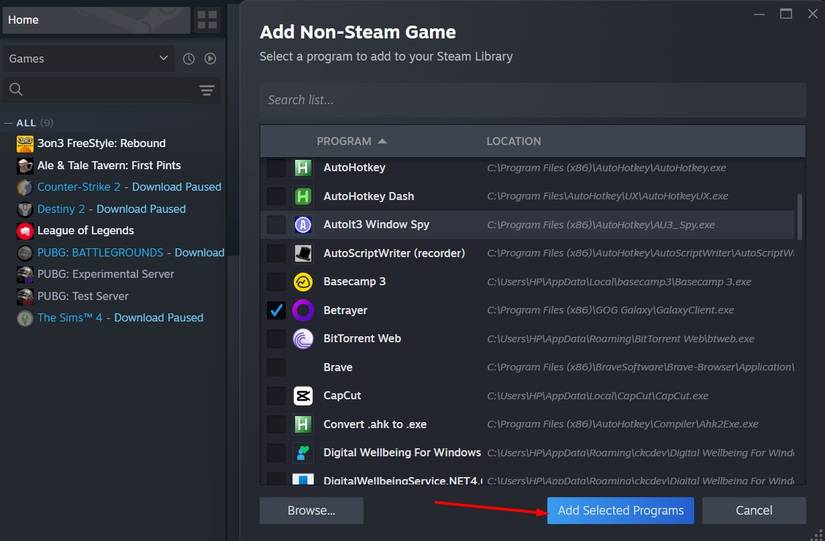Click the AutoHotkey program icon
Image resolution: width=825 pixels, height=541 pixels.
tap(303, 168)
